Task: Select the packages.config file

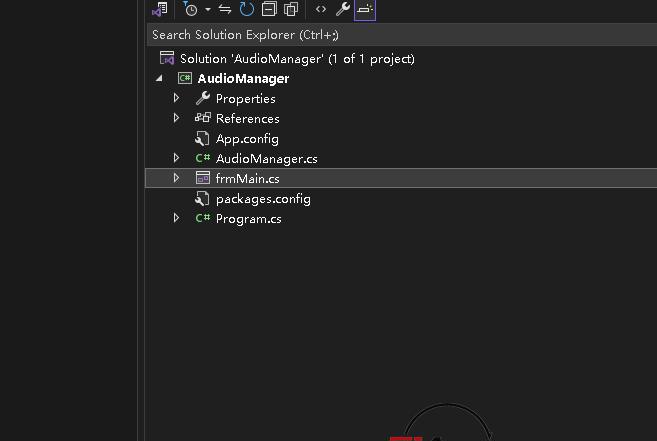Action: click(x=262, y=198)
